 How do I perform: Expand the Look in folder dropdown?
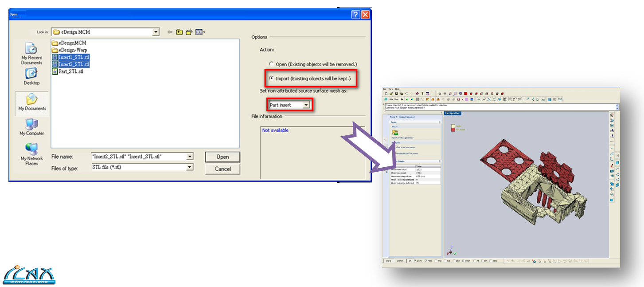click(x=156, y=32)
